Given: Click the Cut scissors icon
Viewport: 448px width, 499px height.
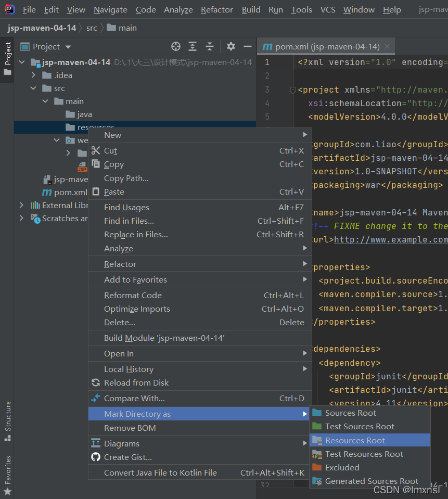Looking at the screenshot, I should 96,150.
